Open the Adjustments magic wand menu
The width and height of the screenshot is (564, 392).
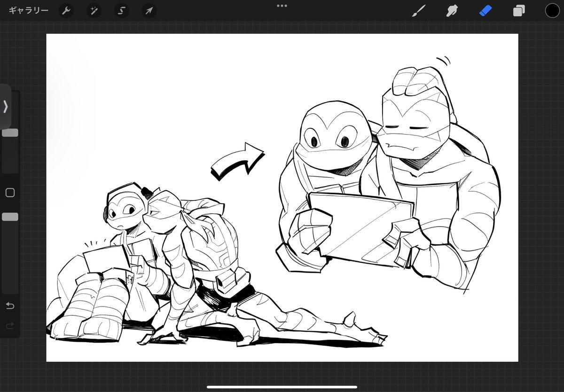[94, 10]
